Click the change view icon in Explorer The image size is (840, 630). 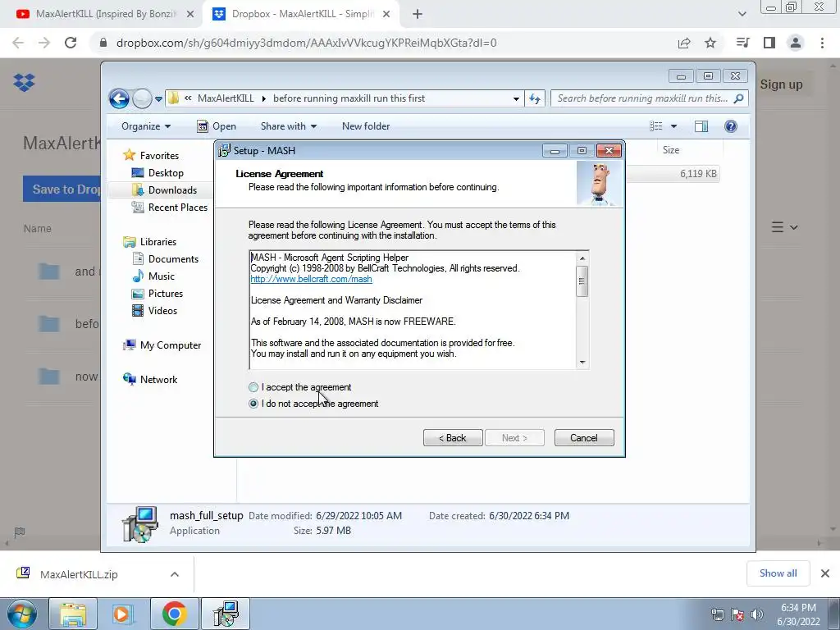pos(656,126)
